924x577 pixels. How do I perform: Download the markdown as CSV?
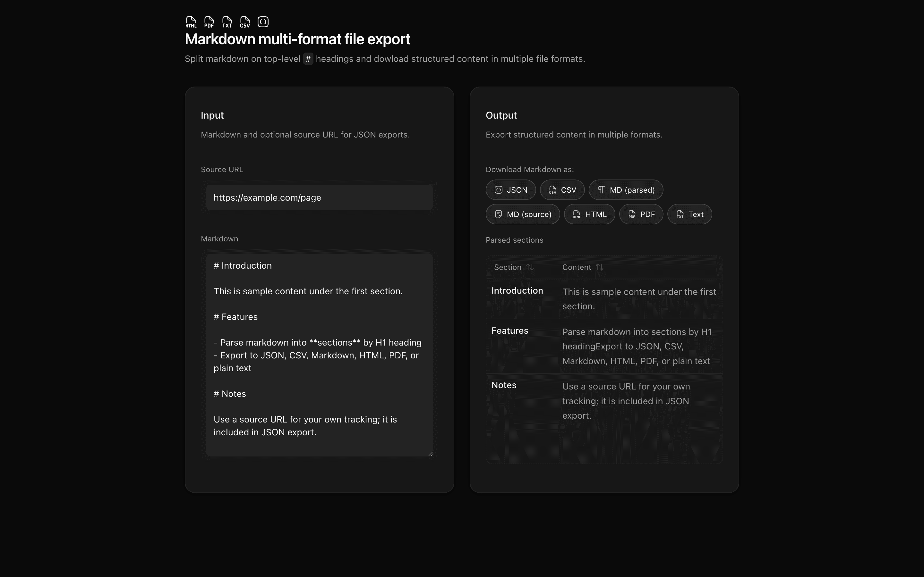562,190
